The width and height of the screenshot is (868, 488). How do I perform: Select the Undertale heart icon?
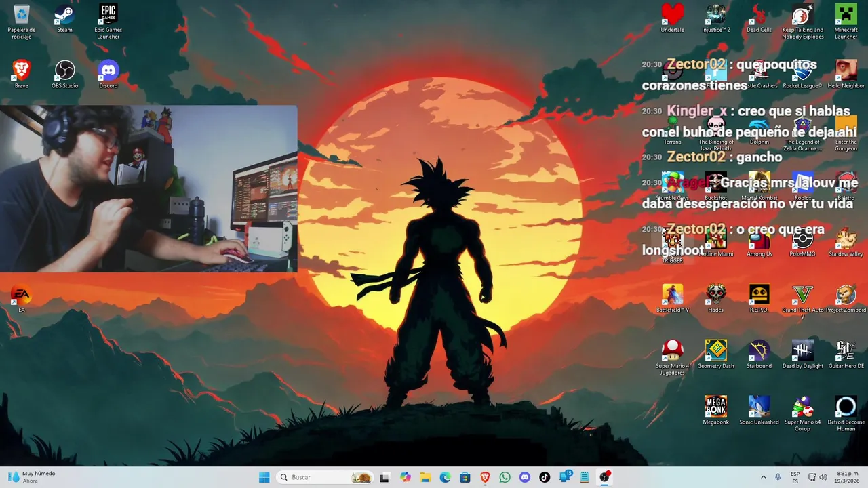point(672,18)
